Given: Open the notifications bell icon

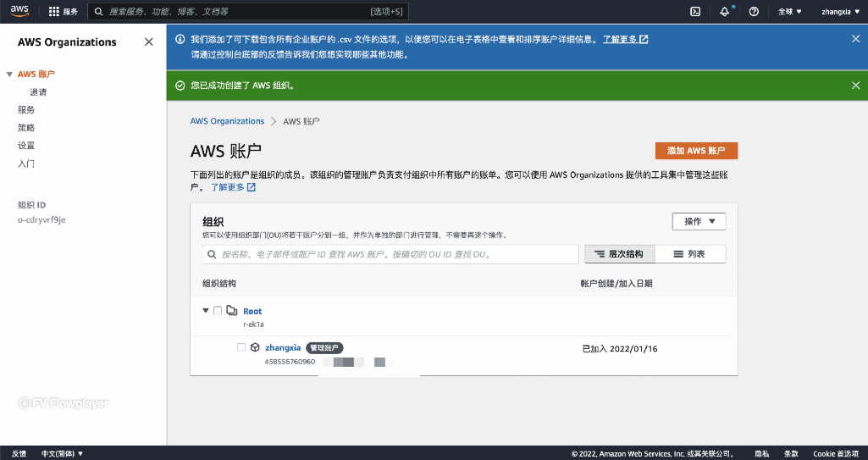Looking at the screenshot, I should point(724,12).
